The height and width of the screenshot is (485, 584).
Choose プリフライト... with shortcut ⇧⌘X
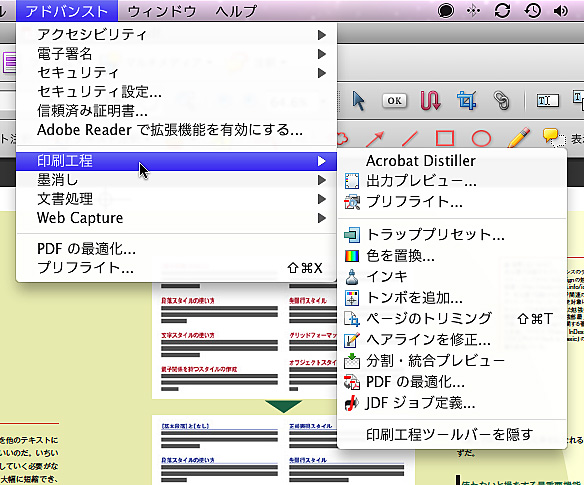pyautogui.click(x=176, y=268)
